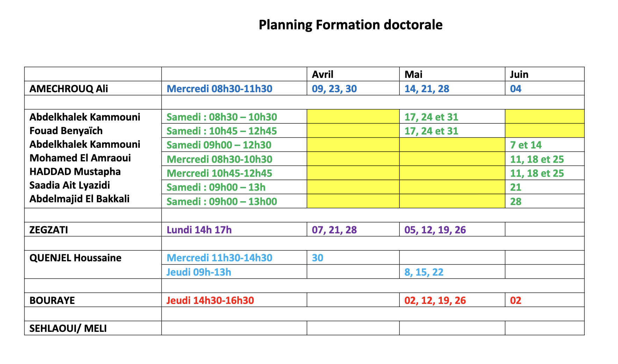Click "17, 24 et 31" in 08h30–10h30 row

(x=431, y=117)
